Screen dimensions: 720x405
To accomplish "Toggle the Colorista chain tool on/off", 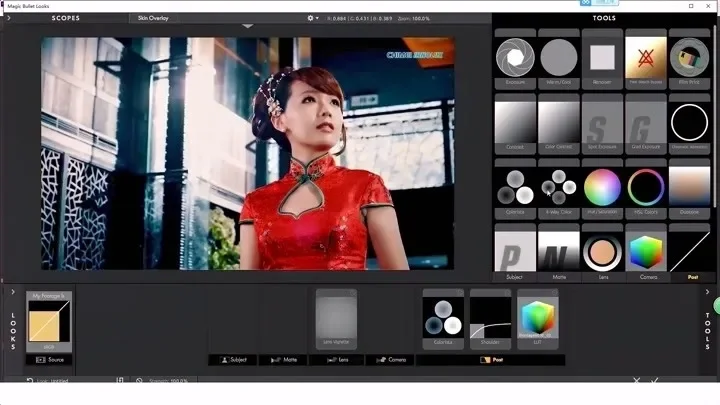I will [x=460, y=293].
